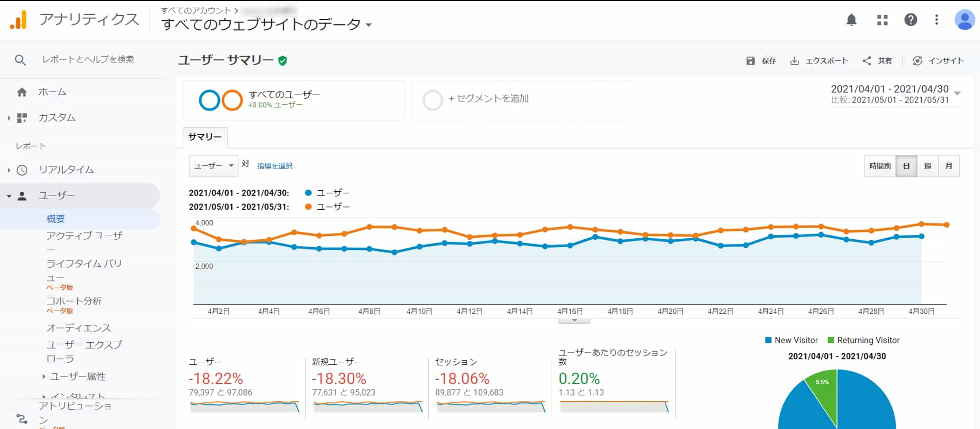
Task: Expand the ユーザー属性 submenu
Action: (44, 377)
